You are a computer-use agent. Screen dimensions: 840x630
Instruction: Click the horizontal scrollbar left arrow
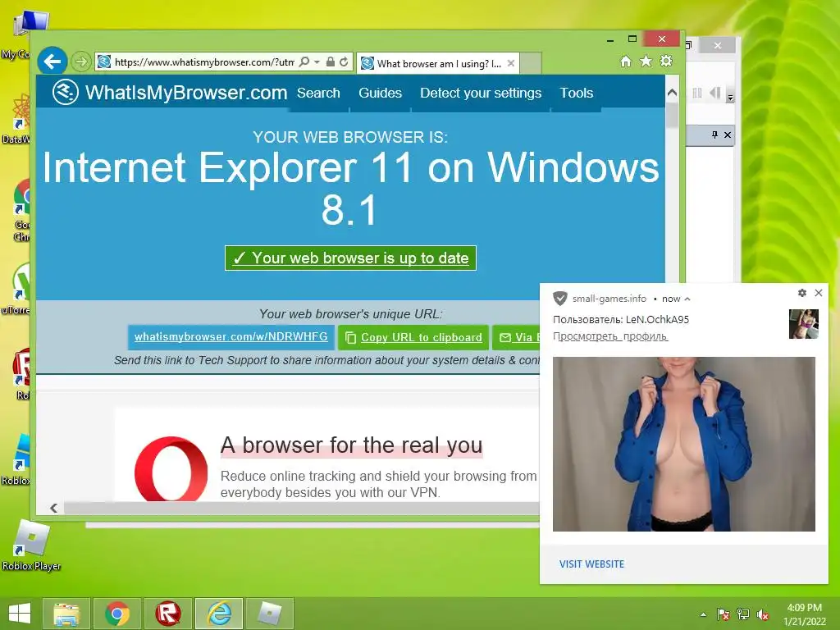coord(53,508)
